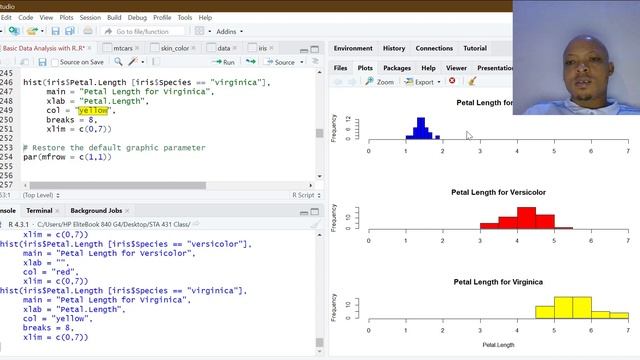Remove current plot red X icon
Screen dimensions: 640x360
pos(452,81)
